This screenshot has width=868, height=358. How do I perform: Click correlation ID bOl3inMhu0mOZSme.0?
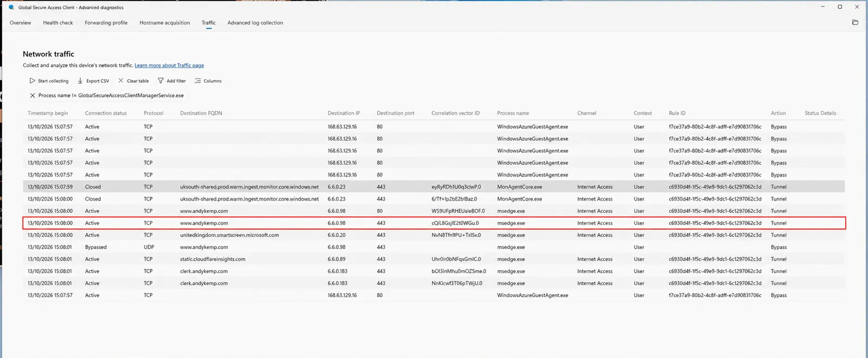459,271
